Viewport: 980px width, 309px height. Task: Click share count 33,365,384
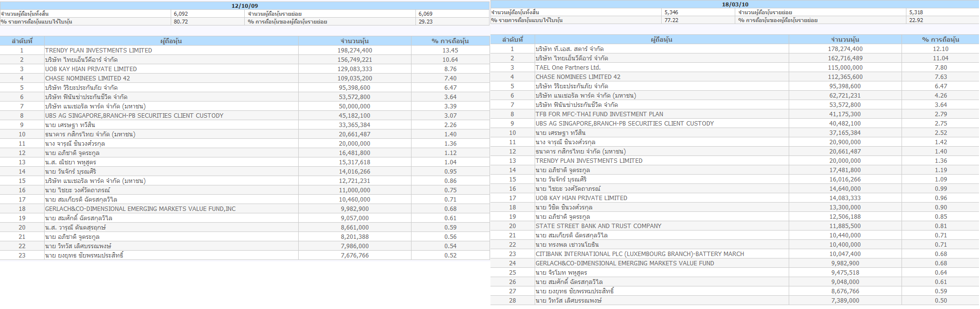click(355, 125)
